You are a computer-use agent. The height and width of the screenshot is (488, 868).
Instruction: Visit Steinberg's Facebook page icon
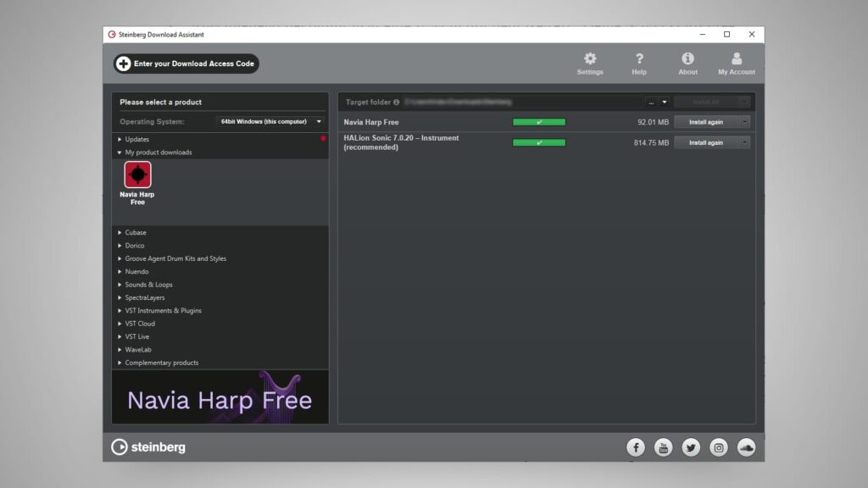pos(636,447)
